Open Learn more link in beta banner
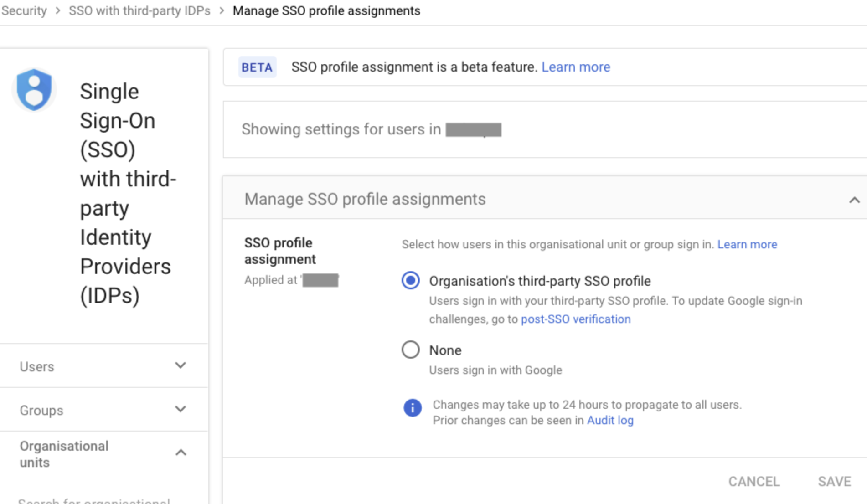The image size is (867, 504). pyautogui.click(x=576, y=67)
